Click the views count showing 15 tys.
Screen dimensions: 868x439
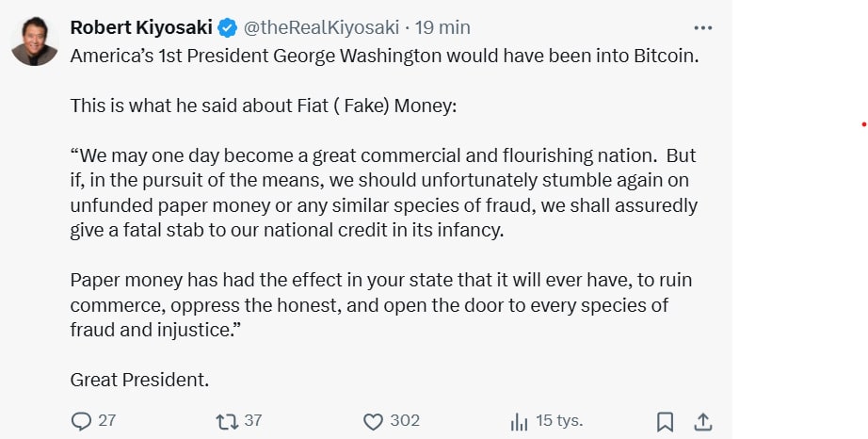coord(559,421)
